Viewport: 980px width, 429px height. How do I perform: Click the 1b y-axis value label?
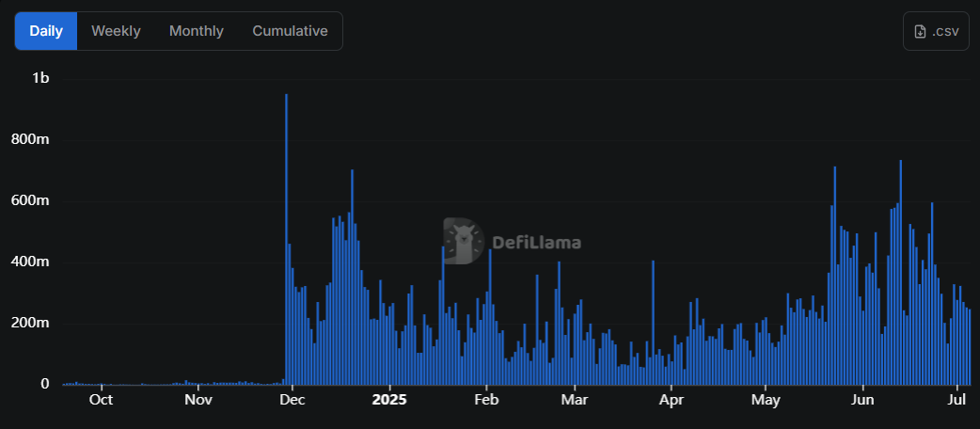(x=40, y=78)
